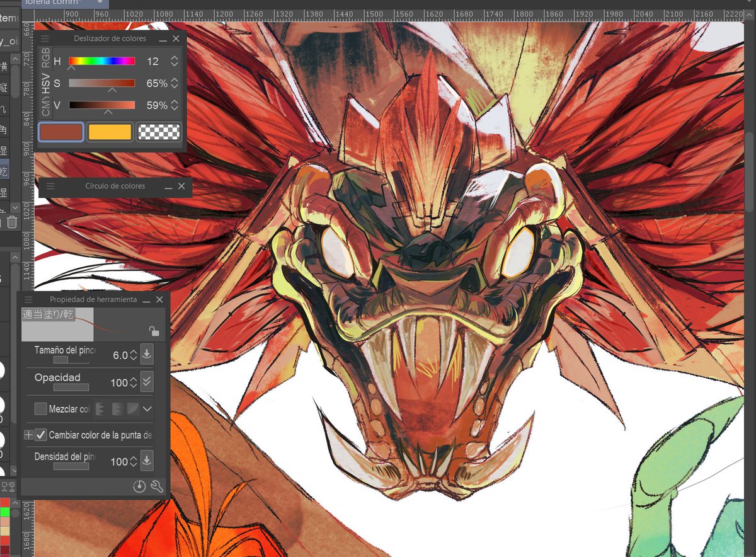The width and height of the screenshot is (756, 557).
Task: Close the Propiedad de herramienta panel
Action: pos(159,300)
